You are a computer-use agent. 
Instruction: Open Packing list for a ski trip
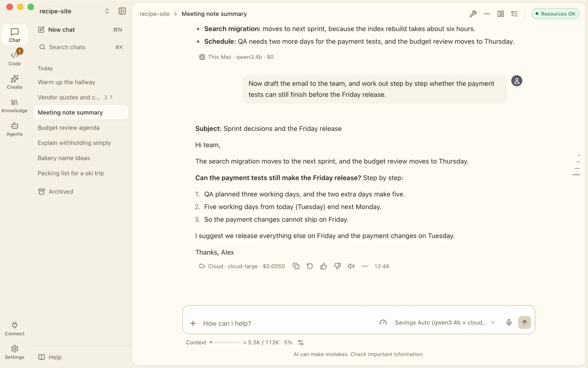(81, 173)
